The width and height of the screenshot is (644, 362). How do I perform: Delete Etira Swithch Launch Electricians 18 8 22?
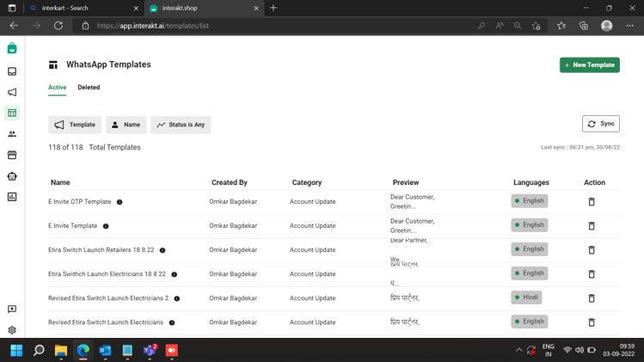coord(592,274)
